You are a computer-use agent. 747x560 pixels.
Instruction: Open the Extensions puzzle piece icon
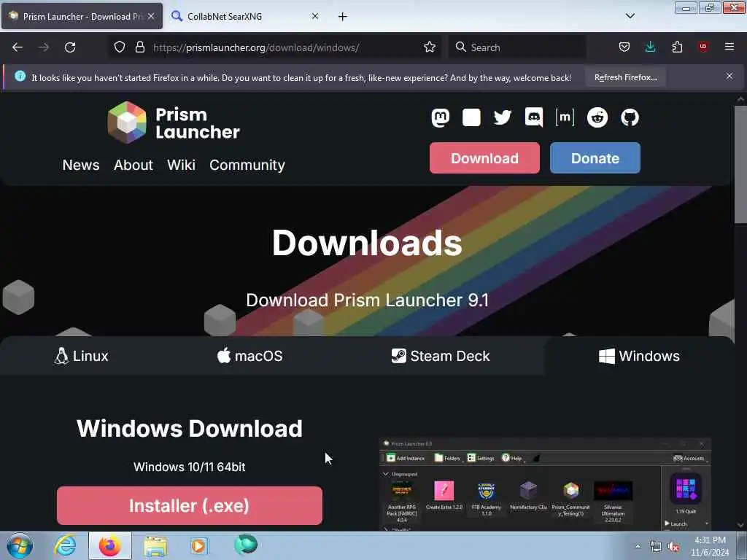677,47
